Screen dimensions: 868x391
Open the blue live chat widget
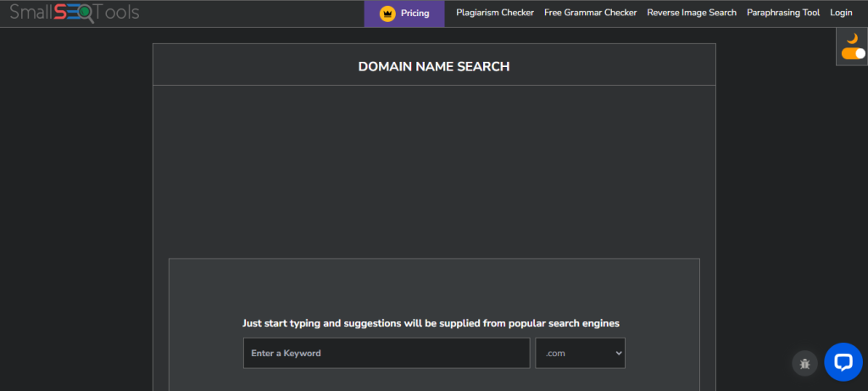point(843,362)
